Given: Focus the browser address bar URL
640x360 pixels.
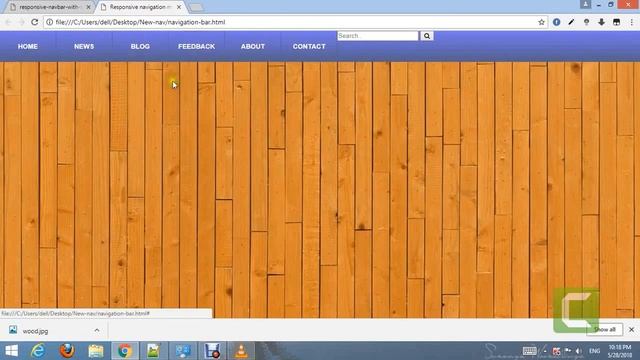Looking at the screenshot, I should point(140,22).
